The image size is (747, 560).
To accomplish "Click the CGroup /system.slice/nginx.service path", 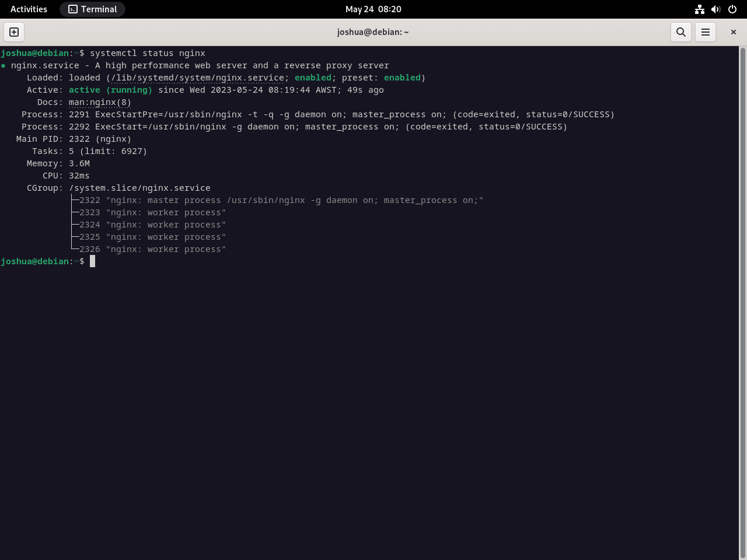I will point(139,188).
